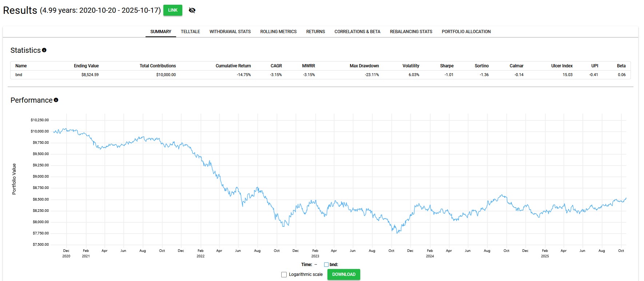Click the 0.06 Beta value
The height and width of the screenshot is (281, 644).
[622, 75]
